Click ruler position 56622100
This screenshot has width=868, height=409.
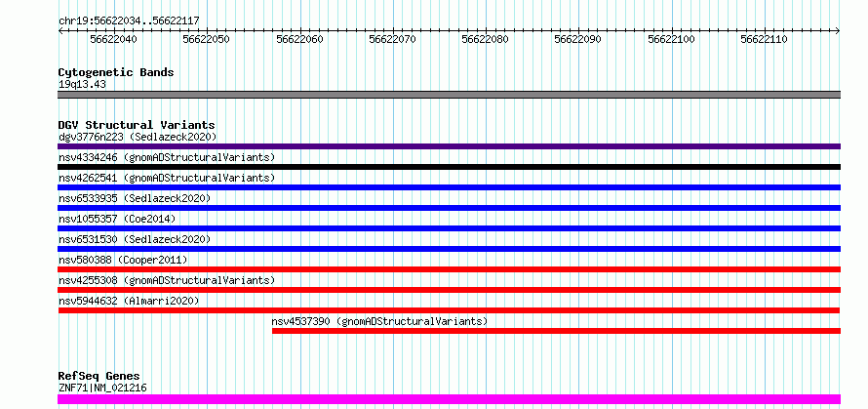pos(671,39)
